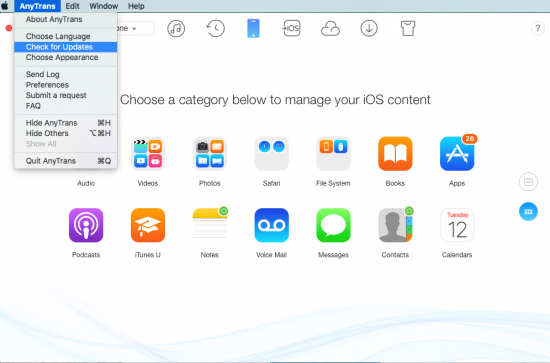Click the red close window button
This screenshot has height=363, width=550.
9,28
